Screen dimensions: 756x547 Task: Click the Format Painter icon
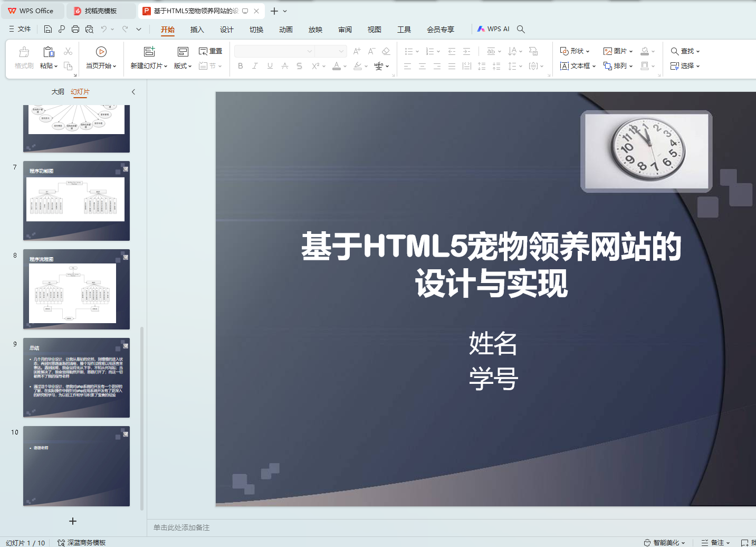(24, 52)
